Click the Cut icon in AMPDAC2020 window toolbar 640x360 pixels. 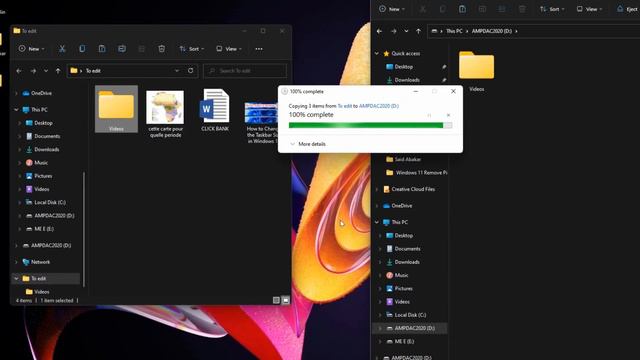point(422,9)
